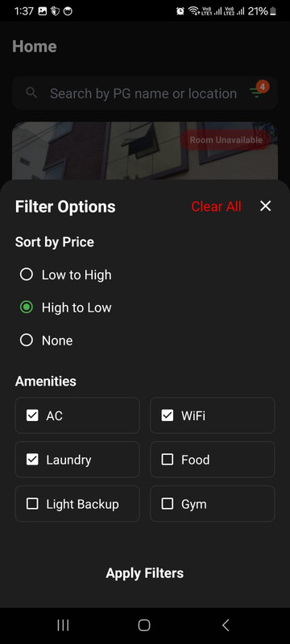Tap the battery icon in status bar
Image resolution: width=290 pixels, height=644 pixels.
point(273,11)
